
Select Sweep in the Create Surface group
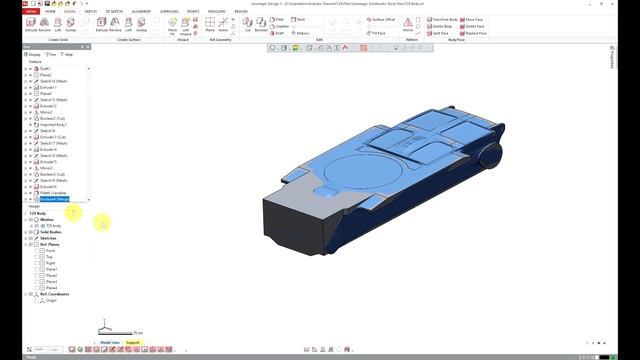pos(141,24)
